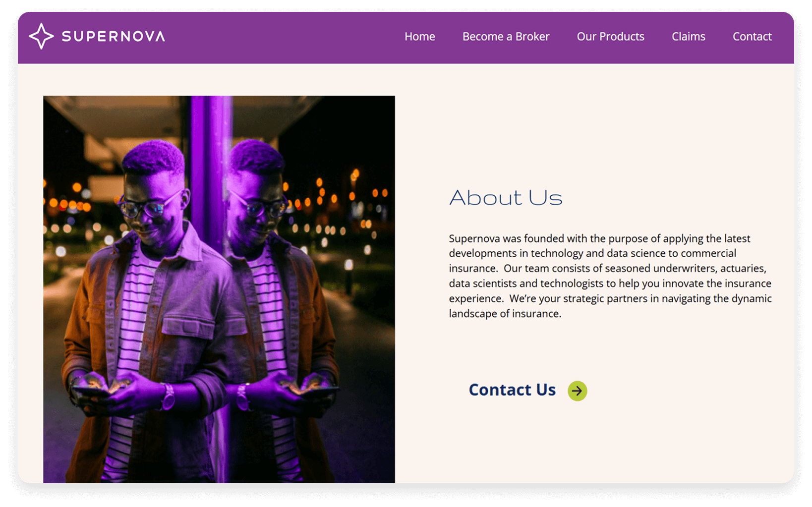The height and width of the screenshot is (507, 812).
Task: Click the About Us description paragraph
Action: coord(610,276)
